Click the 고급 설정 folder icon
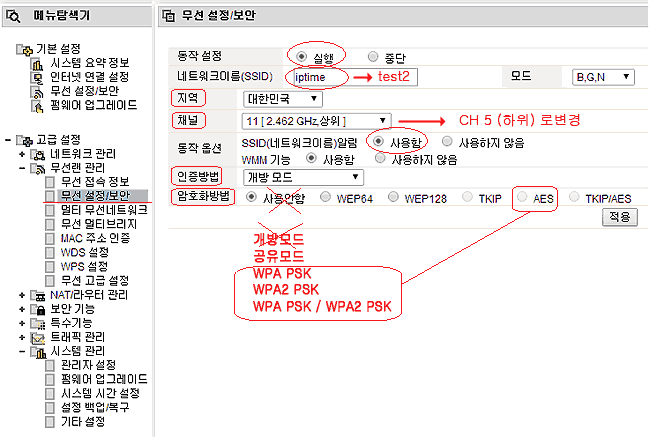Image resolution: width=650 pixels, height=437 pixels. (24, 141)
